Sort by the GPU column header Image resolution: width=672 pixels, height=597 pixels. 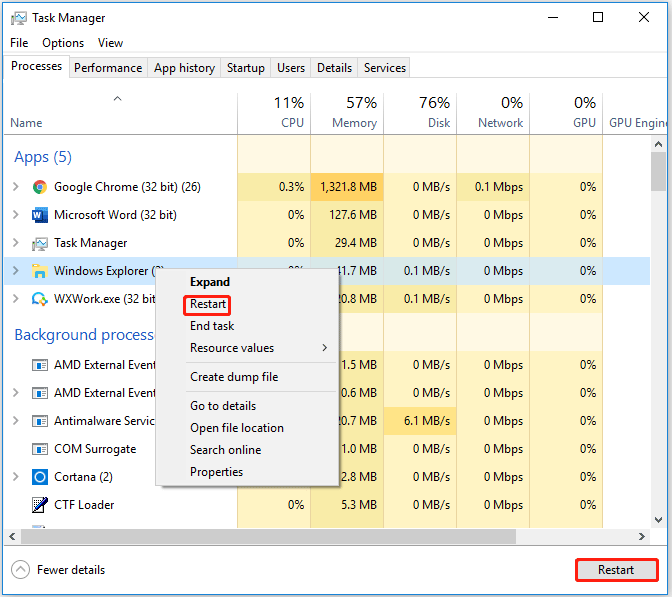pos(566,113)
